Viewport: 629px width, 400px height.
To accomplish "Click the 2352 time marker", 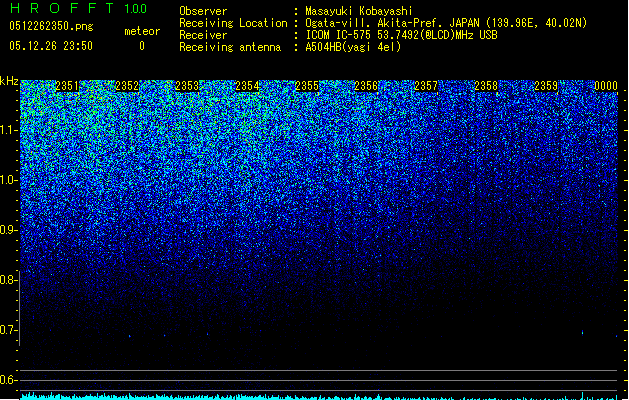I will pos(127,86).
